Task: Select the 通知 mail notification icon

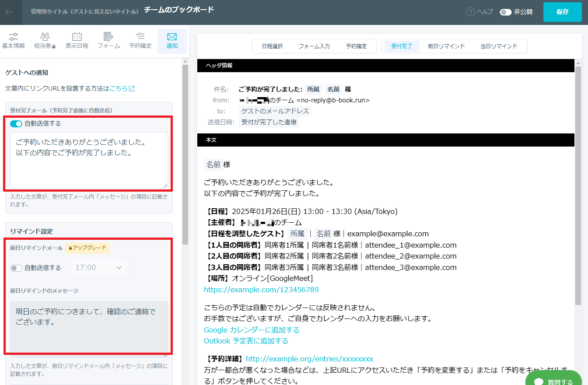Action: 171,40
